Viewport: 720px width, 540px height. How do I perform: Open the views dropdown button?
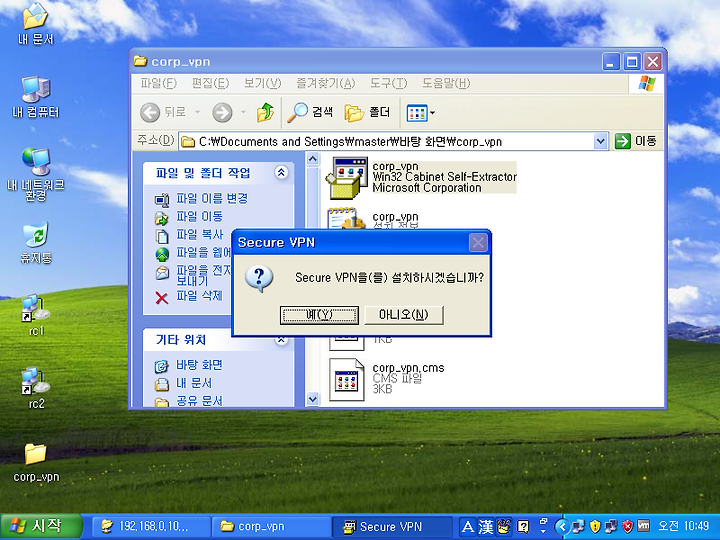(x=421, y=112)
